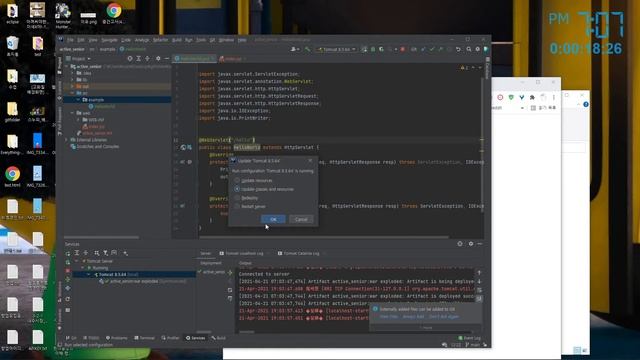Expand External Libraries node

[67, 140]
